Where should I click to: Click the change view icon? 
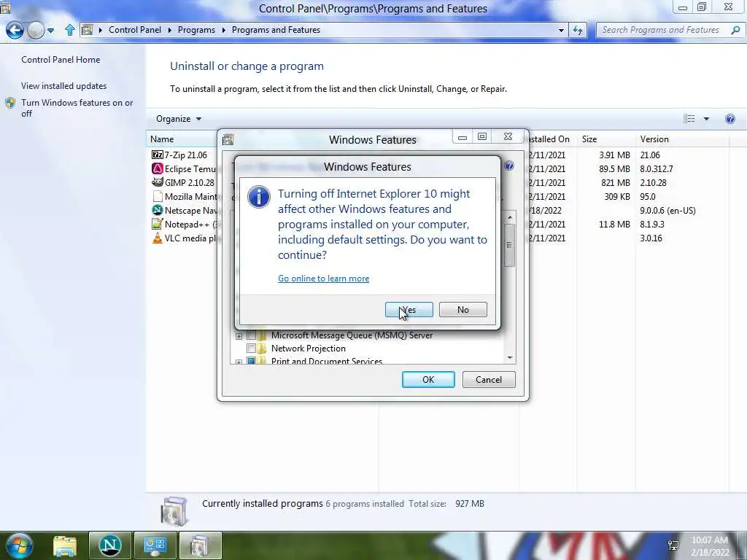(689, 119)
